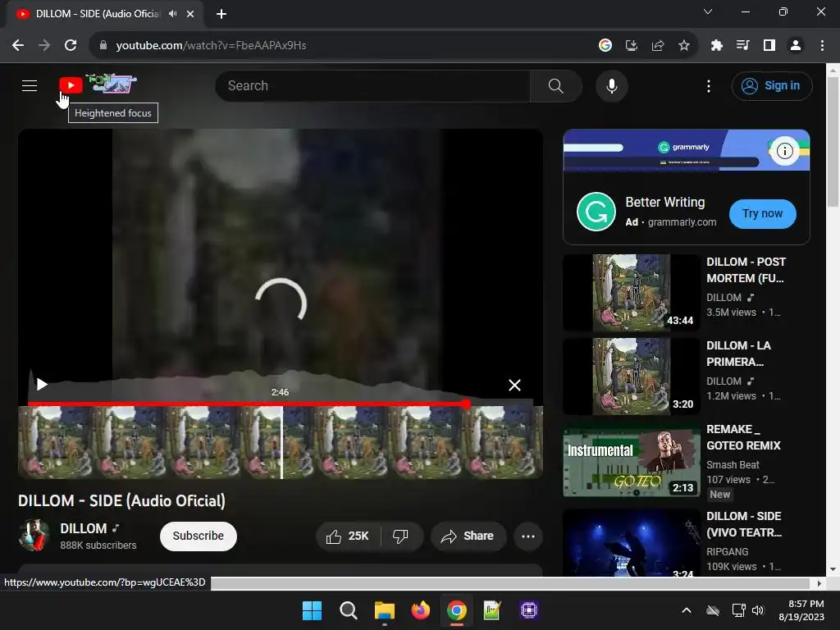Screen dimensions: 840x630
Task: Open REMAKE GOTEO REMIX instrumental thumbnail
Action: coord(632,460)
